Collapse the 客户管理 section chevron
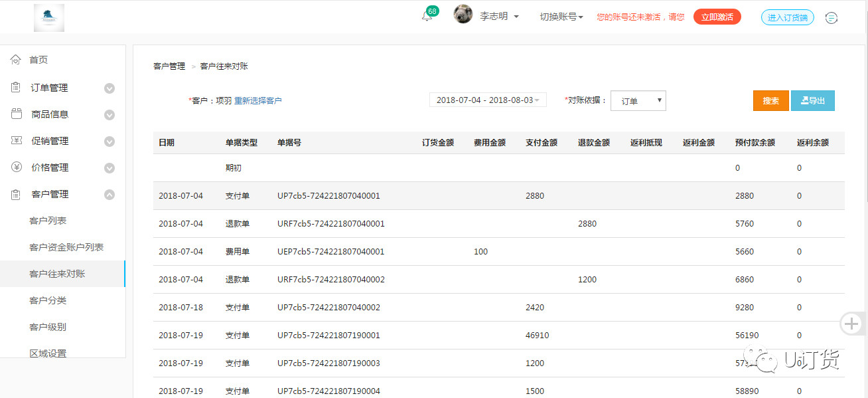Viewport: 868px width, 398px height. (109, 194)
